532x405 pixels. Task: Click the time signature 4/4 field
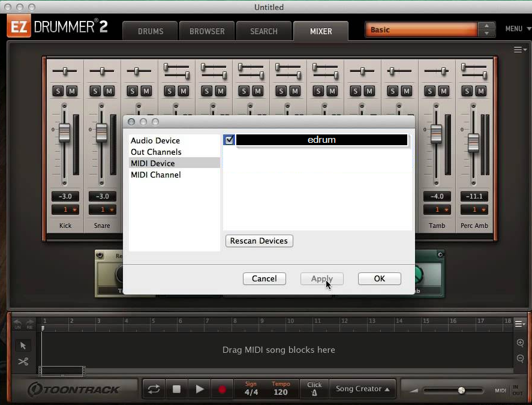(x=251, y=389)
